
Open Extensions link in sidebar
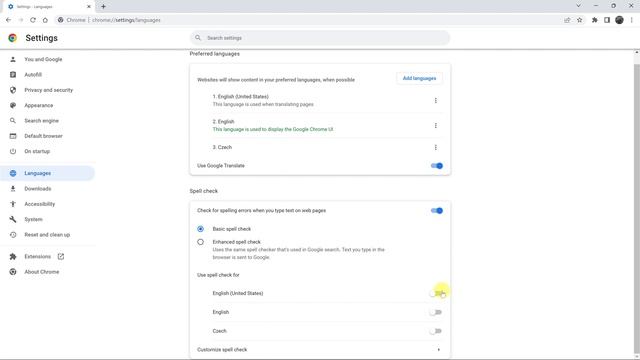coord(38,257)
